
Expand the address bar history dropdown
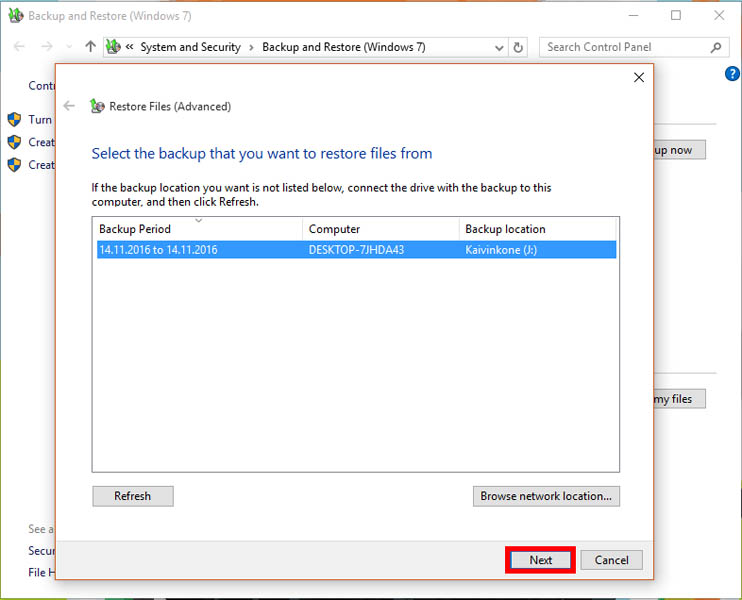pyautogui.click(x=500, y=47)
